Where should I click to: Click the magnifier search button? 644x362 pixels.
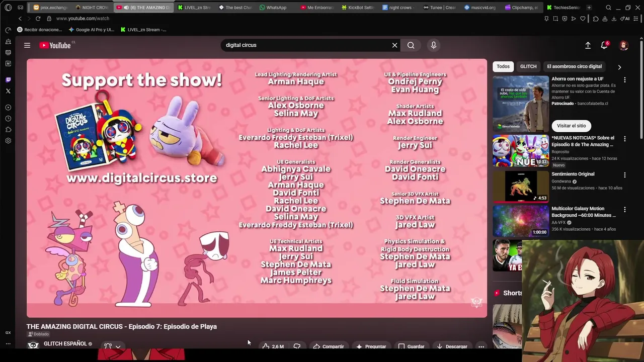(x=411, y=45)
